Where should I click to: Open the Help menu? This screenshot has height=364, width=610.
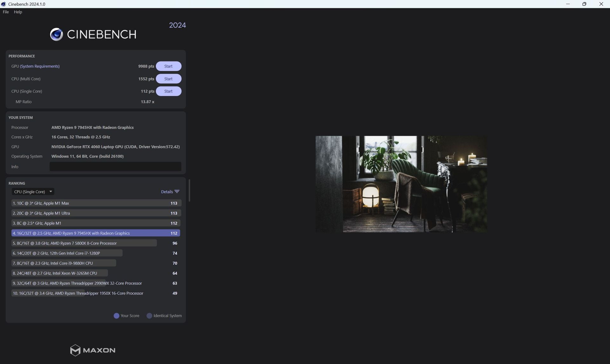(18, 12)
